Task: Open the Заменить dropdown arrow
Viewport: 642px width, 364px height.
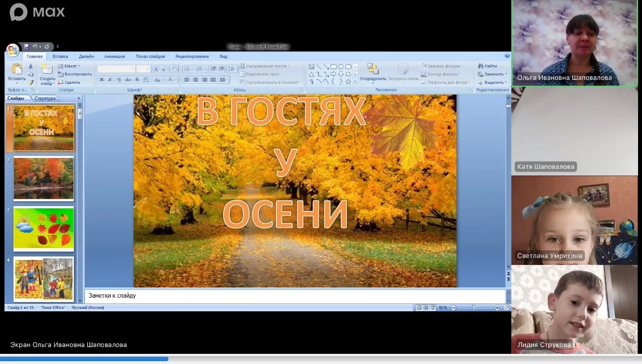Action: click(x=506, y=74)
